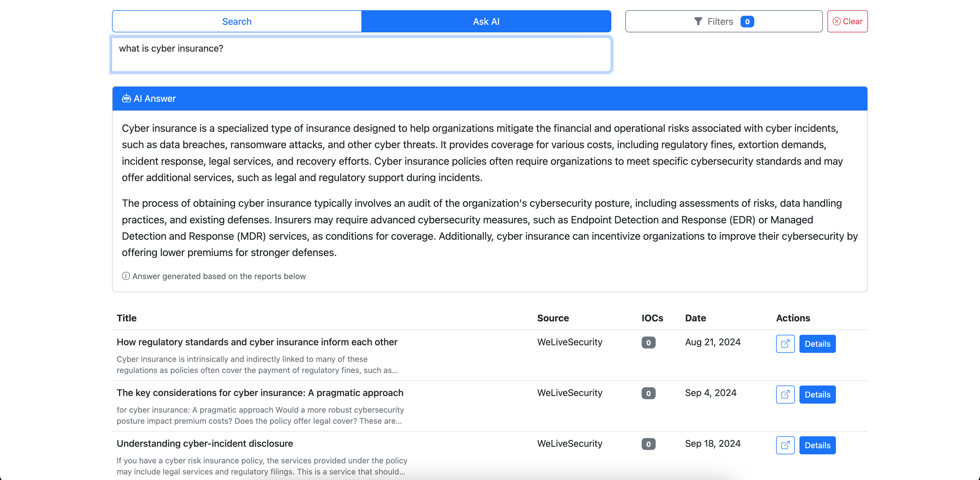Click the filter count badge showing 0
This screenshot has width=980, height=480.
(747, 21)
